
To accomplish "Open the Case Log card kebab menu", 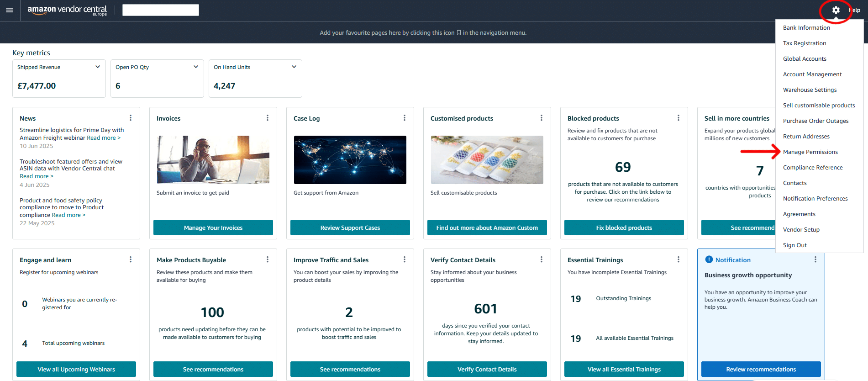I will [405, 118].
